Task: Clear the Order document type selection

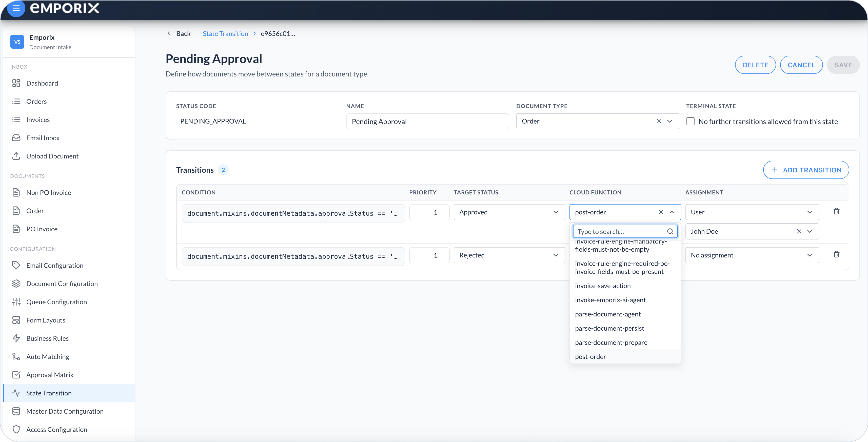Action: 659,121
